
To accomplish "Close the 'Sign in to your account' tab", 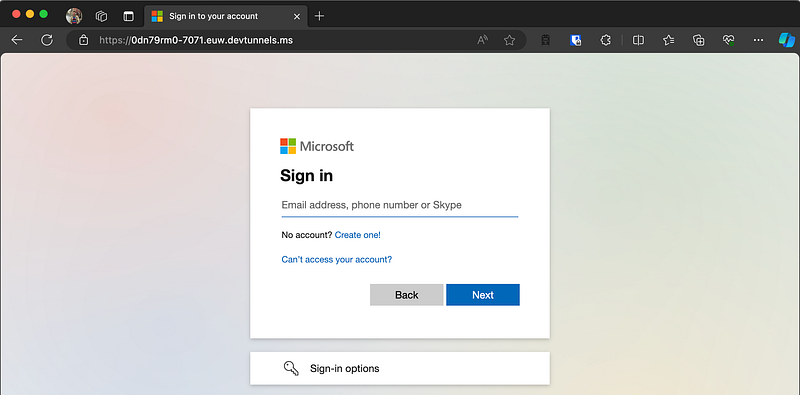I will [297, 16].
